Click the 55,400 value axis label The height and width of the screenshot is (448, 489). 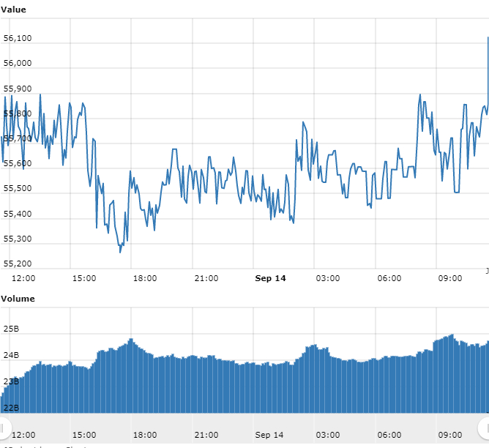(18, 214)
